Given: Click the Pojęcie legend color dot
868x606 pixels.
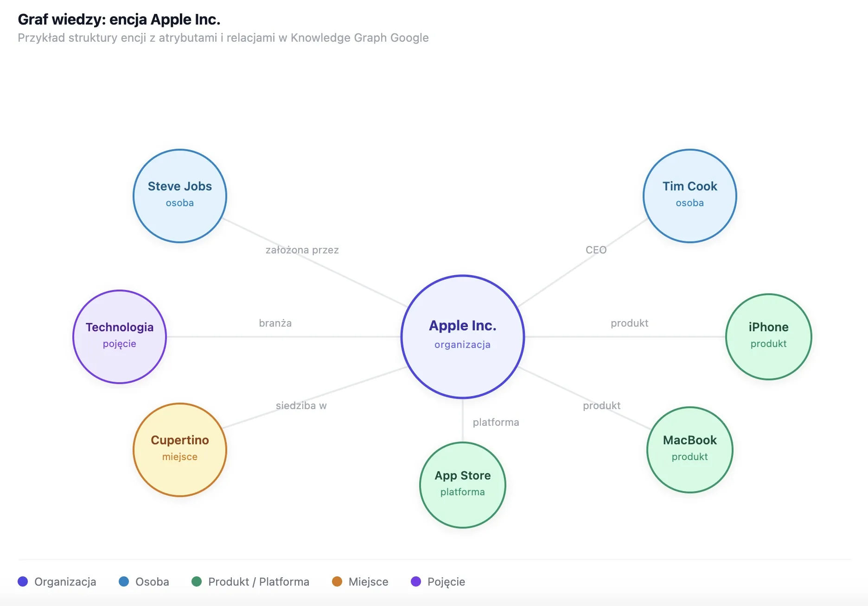Looking at the screenshot, I should (x=416, y=581).
